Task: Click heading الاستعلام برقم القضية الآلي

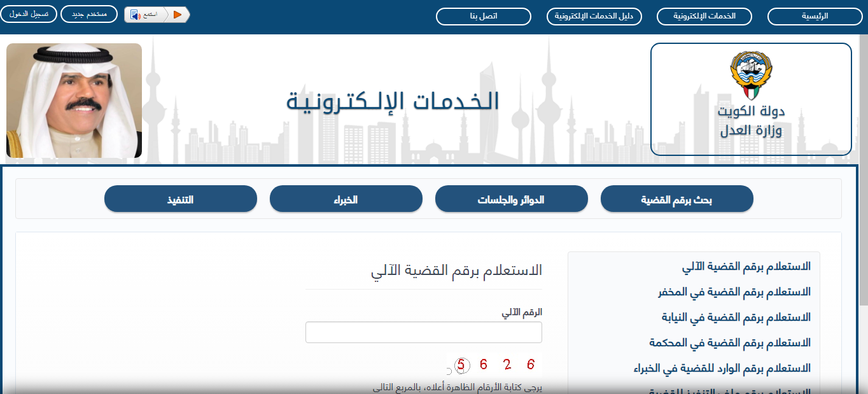Action: pyautogui.click(x=456, y=270)
